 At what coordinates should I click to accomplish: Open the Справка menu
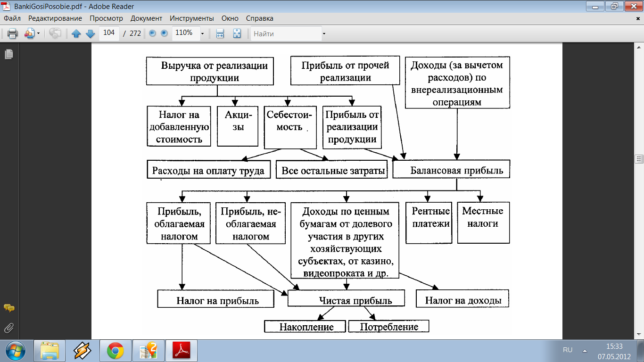tap(259, 18)
